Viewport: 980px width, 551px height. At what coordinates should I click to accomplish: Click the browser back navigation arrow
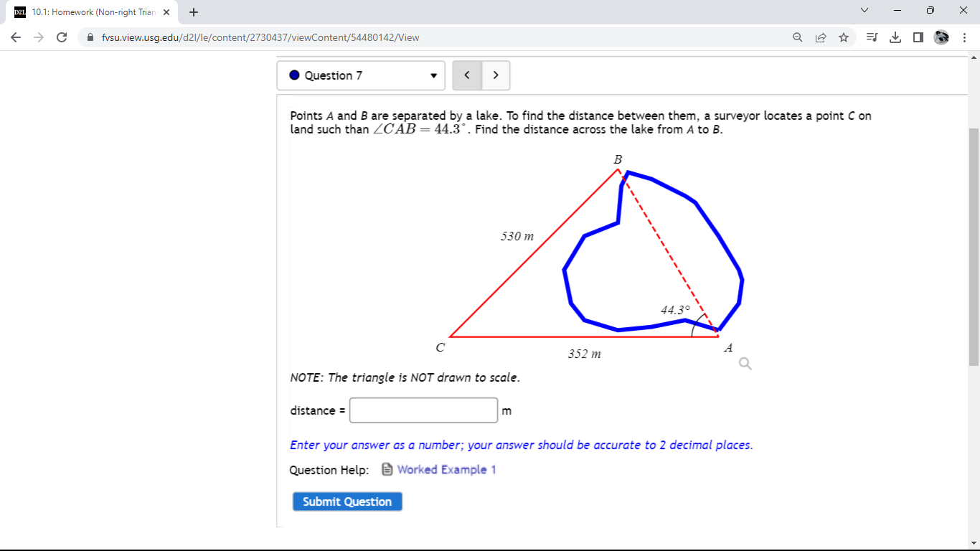(15, 37)
